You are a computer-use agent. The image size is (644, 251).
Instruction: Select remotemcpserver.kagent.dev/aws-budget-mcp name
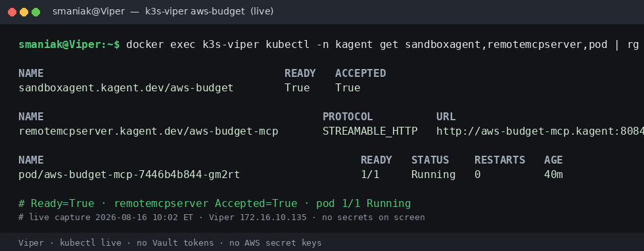(149, 131)
